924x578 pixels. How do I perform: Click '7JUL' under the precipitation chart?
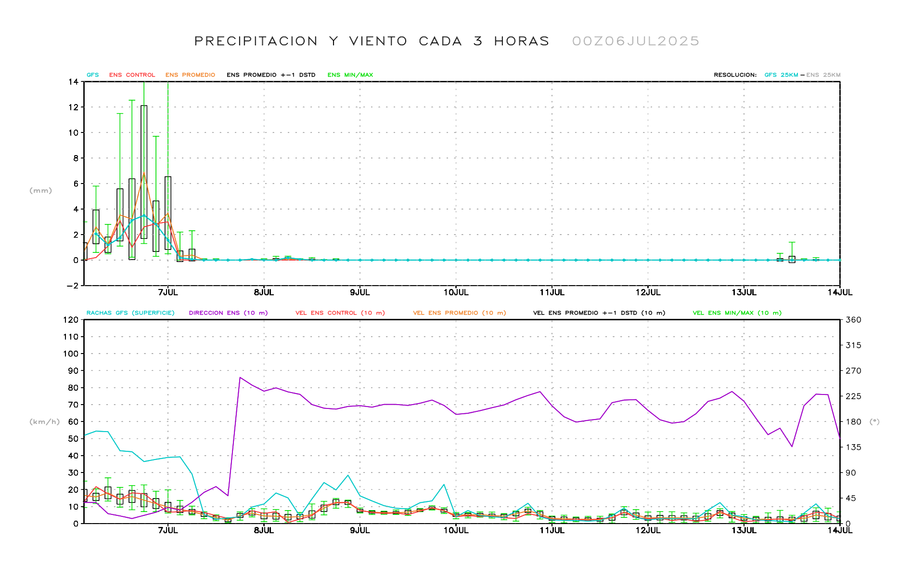point(167,292)
